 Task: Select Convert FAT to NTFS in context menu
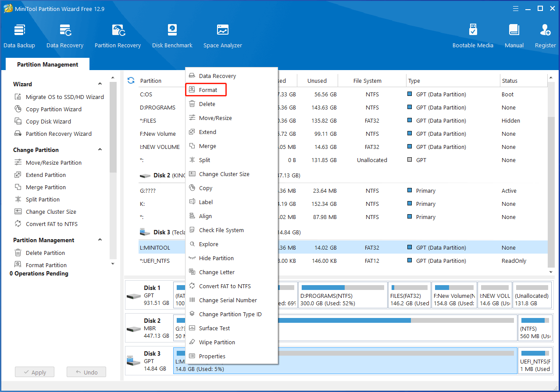point(232,286)
